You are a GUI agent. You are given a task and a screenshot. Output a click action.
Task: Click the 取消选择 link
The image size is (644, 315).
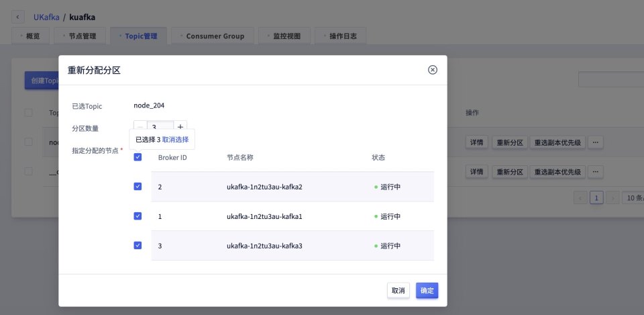click(x=175, y=140)
